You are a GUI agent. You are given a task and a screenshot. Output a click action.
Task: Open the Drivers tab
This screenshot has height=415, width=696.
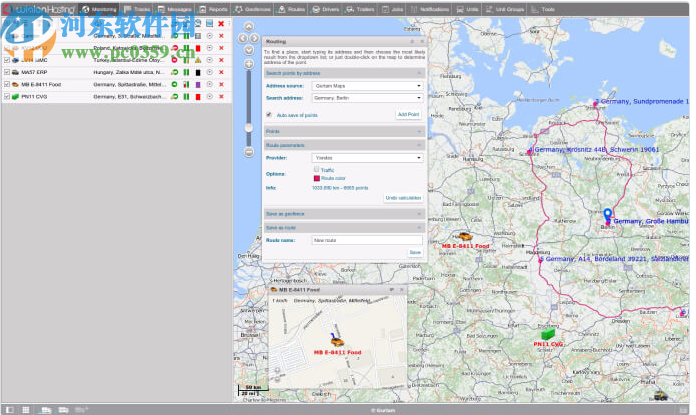pos(326,9)
